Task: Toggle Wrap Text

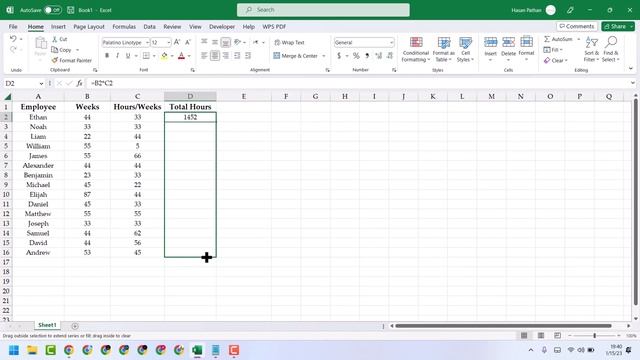Action: (289, 42)
